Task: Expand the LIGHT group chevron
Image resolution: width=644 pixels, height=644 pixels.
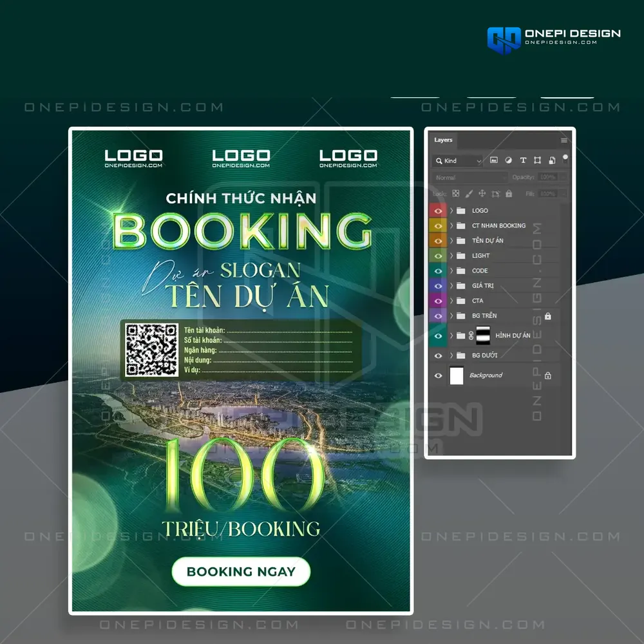Action: tap(451, 256)
